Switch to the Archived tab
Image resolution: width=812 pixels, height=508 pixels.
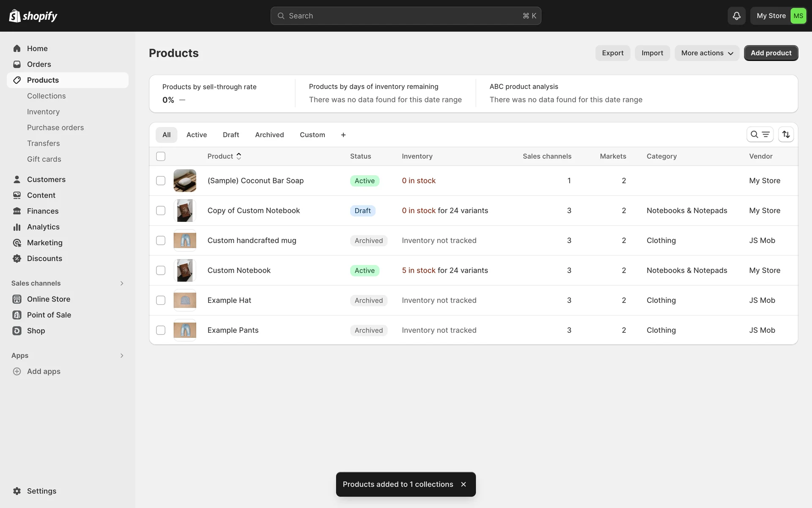coord(269,135)
